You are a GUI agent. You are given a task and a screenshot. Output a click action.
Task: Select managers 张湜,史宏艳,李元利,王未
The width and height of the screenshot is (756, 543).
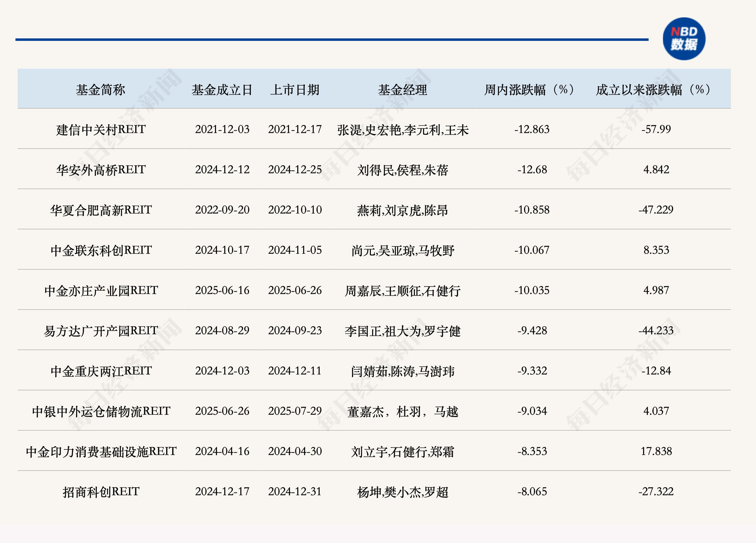pos(403,130)
